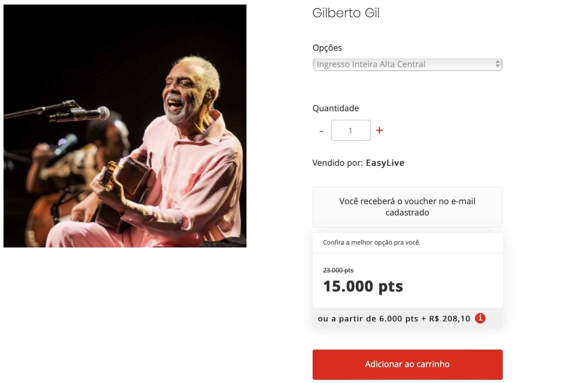
Task: Click the Quantidade label
Action: tap(336, 108)
